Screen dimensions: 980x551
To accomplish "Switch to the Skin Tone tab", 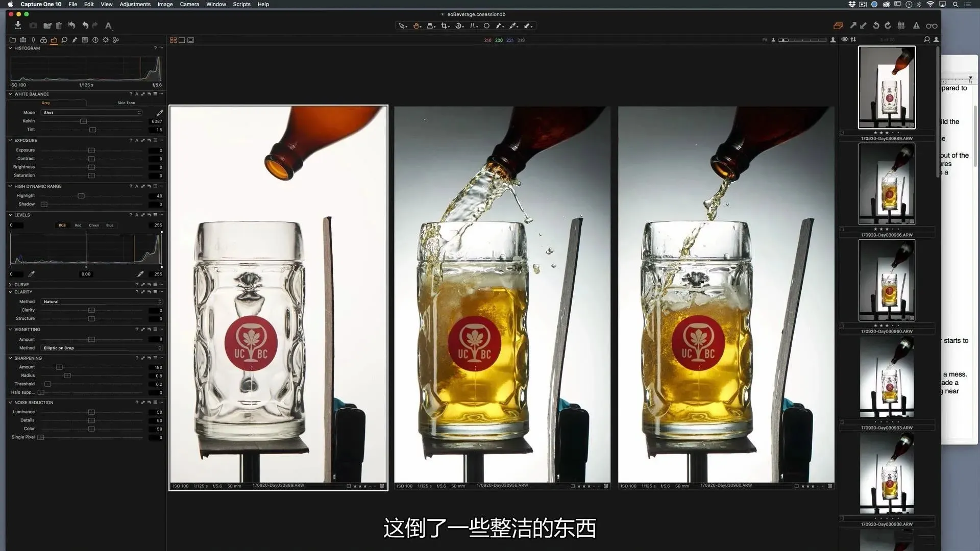I will [x=126, y=103].
